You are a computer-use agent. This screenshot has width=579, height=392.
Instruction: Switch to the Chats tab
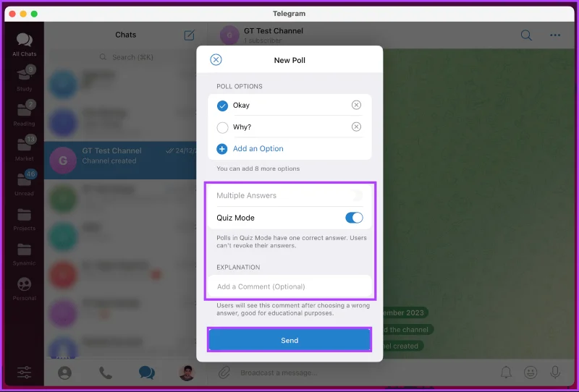(147, 372)
